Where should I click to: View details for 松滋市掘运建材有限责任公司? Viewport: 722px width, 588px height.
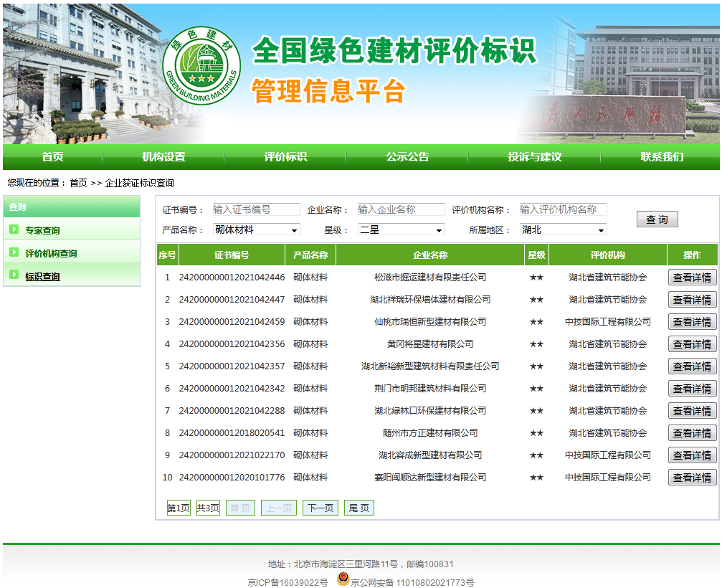pos(692,278)
